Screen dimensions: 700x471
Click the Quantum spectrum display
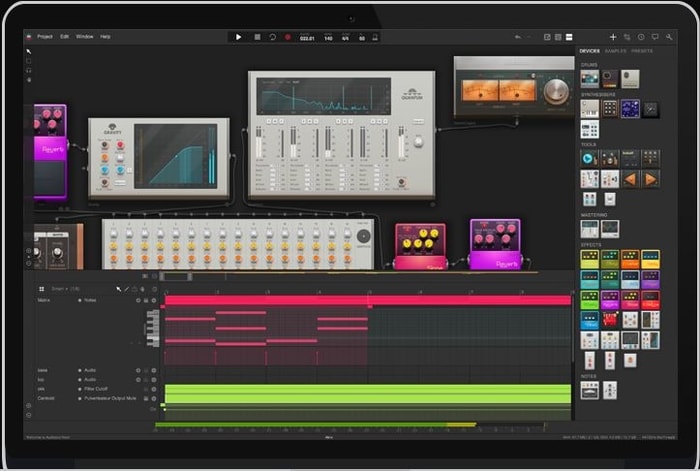[x=323, y=96]
